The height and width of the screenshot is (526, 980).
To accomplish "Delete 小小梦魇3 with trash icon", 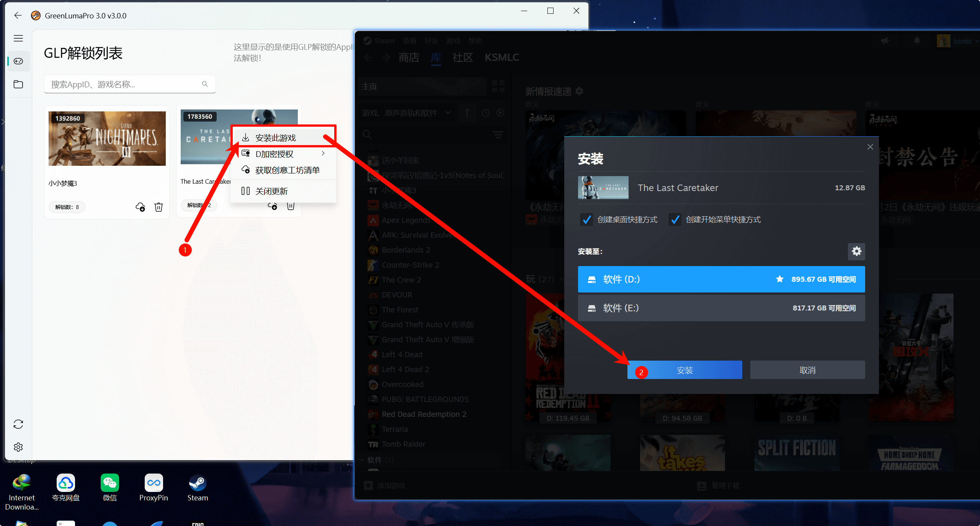I will [158, 207].
